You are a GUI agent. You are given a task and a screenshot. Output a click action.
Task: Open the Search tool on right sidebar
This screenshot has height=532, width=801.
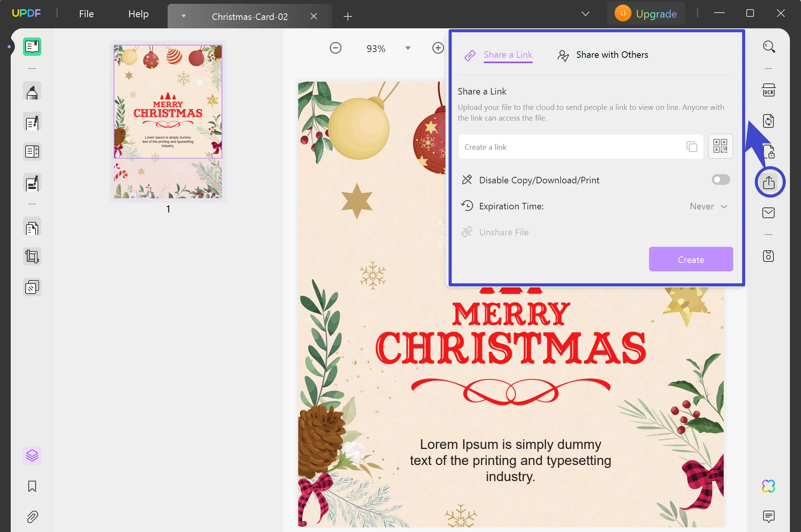tap(768, 47)
